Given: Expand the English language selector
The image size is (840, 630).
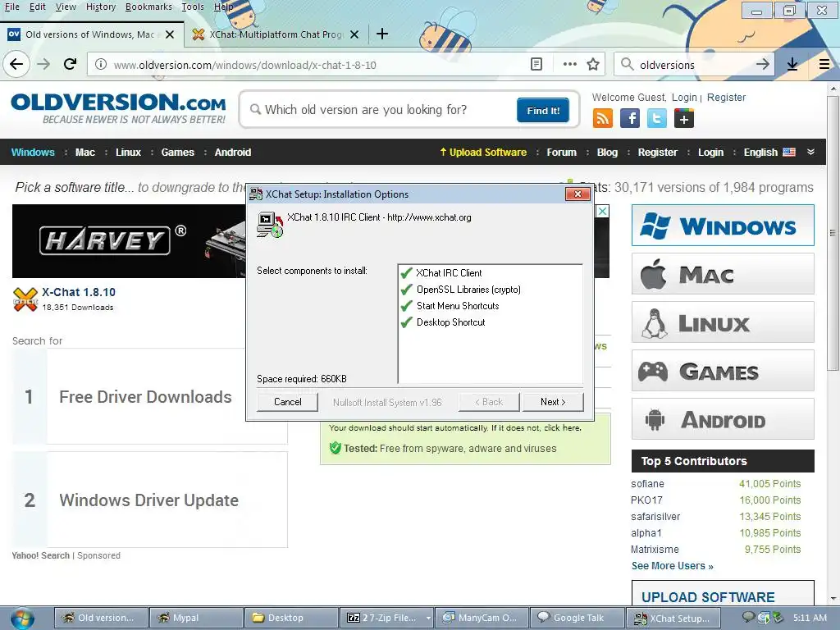Looking at the screenshot, I should point(769,152).
